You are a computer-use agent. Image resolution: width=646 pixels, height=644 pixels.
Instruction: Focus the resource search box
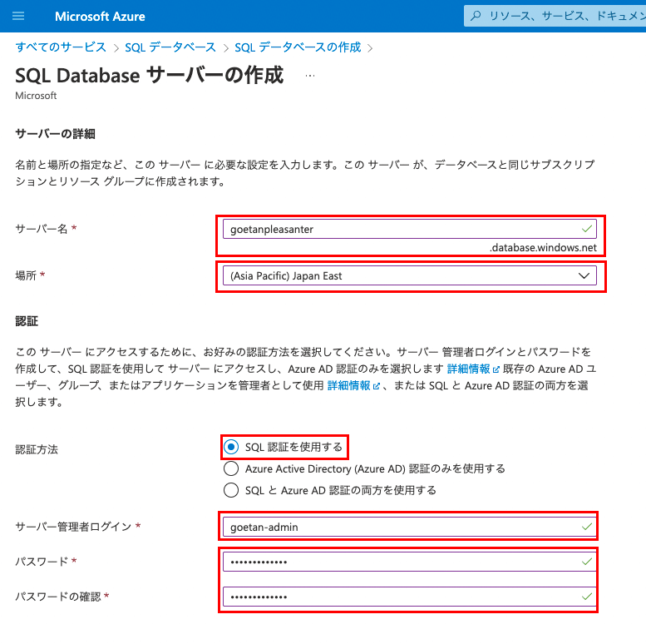(x=555, y=16)
